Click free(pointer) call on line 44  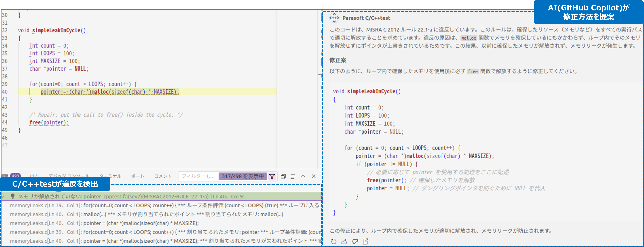(49, 123)
